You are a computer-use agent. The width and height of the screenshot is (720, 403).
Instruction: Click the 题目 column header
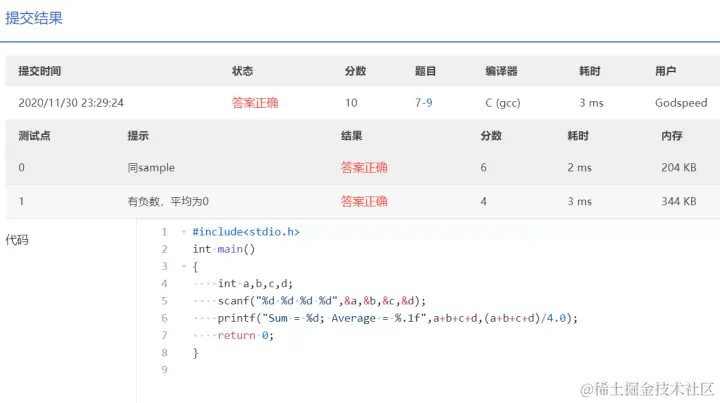[x=425, y=71]
